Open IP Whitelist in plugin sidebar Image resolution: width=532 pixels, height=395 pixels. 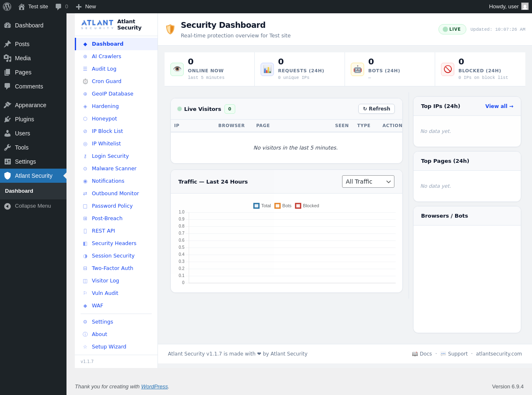pyautogui.click(x=116, y=144)
